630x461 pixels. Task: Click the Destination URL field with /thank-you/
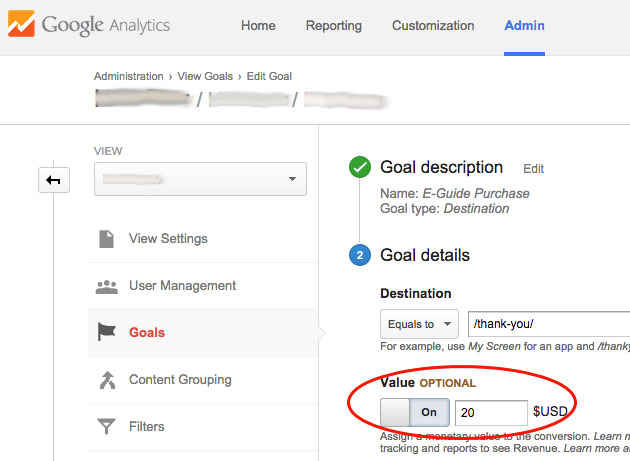(x=548, y=325)
